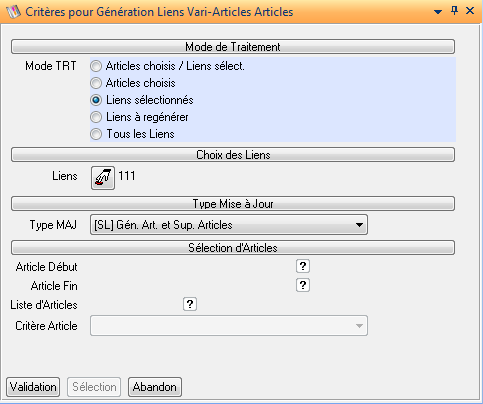
Task: Open the Critère Article combo box
Action: [x=229, y=326]
